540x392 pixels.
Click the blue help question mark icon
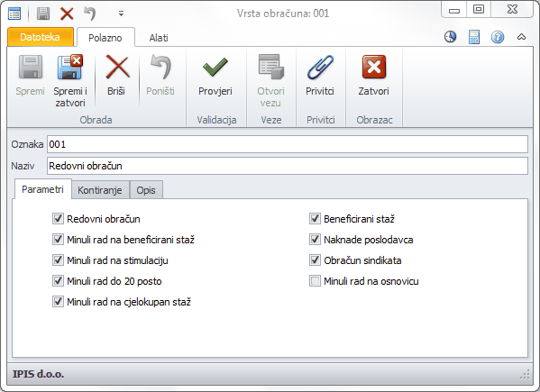coord(498,37)
